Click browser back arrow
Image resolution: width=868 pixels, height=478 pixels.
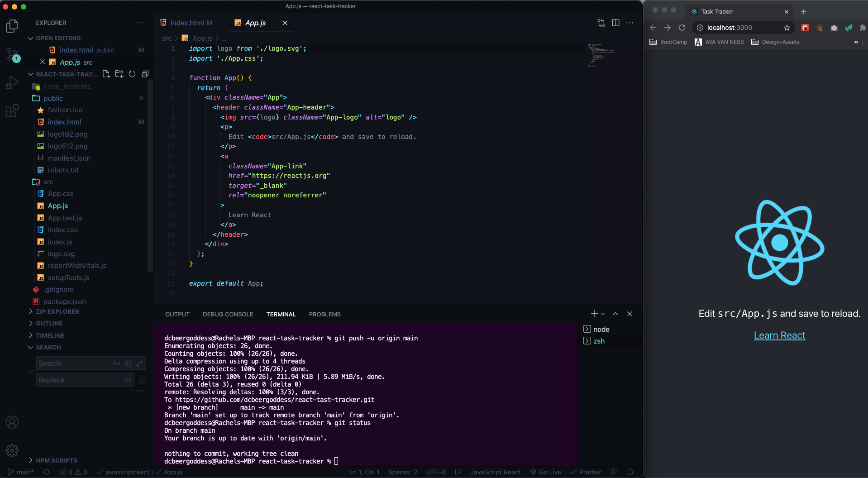point(653,28)
